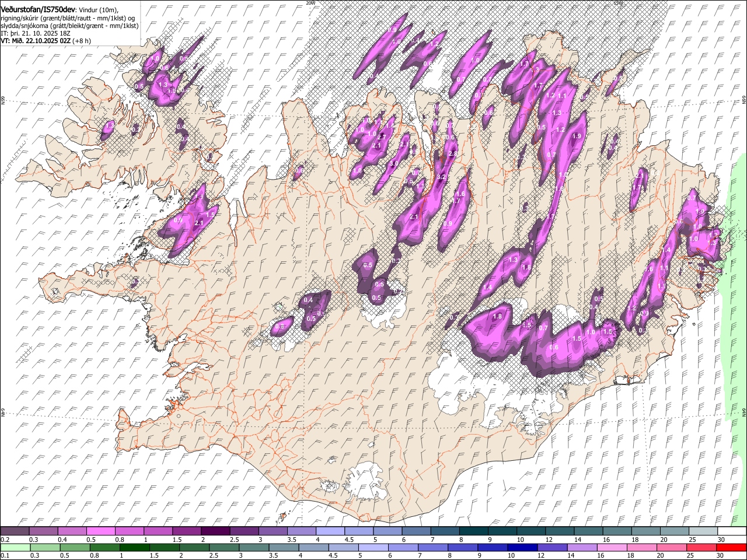Click the '3.2' precipitation value on the map
Screen dimensions: 747x560
[441, 177]
